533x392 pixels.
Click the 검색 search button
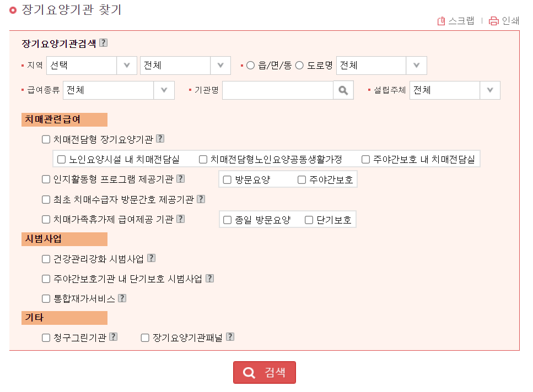click(264, 372)
